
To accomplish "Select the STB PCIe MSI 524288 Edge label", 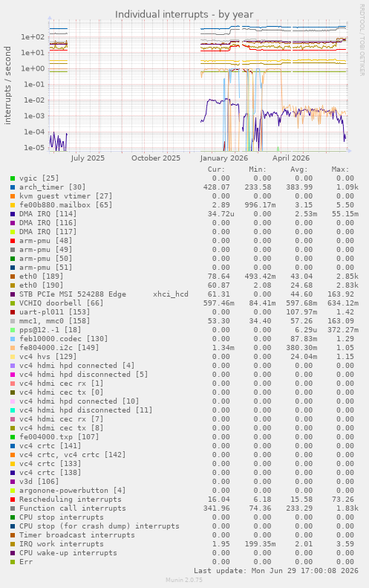I will click(73, 294).
